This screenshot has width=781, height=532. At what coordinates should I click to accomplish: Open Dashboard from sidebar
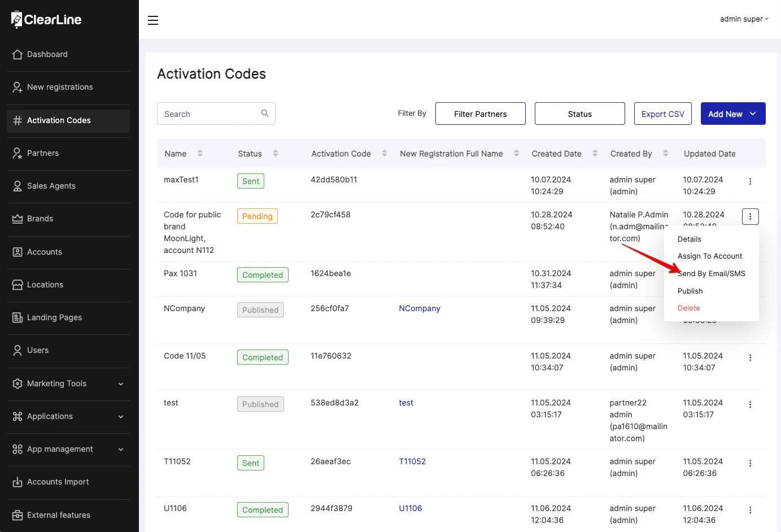(x=68, y=54)
